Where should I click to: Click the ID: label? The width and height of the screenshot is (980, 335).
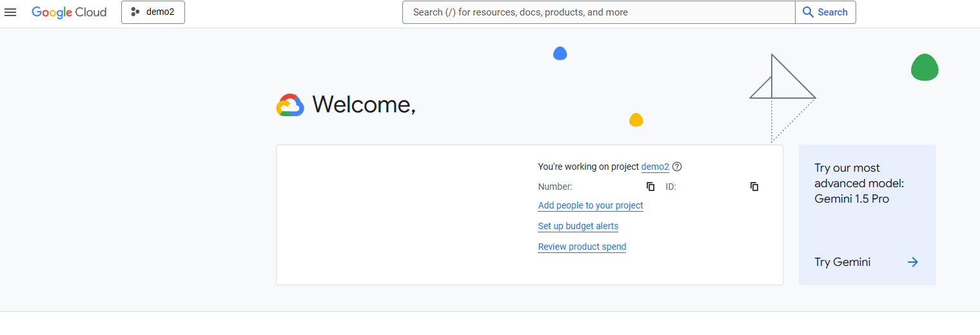[671, 187]
